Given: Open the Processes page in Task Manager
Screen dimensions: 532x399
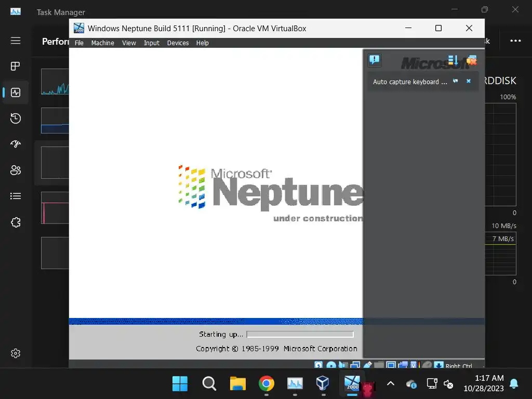Looking at the screenshot, I should click(x=16, y=66).
